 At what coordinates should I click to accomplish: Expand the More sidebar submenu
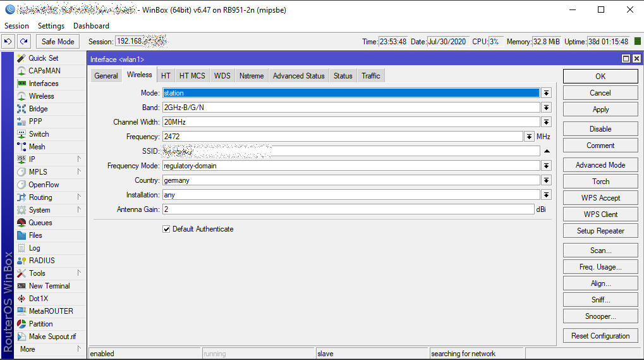tap(79, 349)
